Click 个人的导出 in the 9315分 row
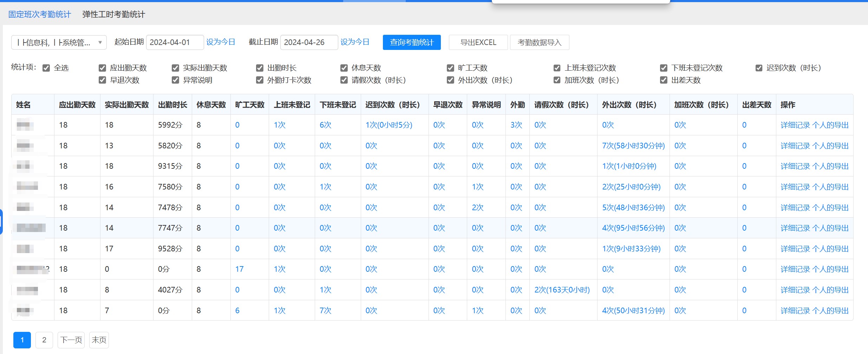The image size is (868, 354). coord(831,166)
